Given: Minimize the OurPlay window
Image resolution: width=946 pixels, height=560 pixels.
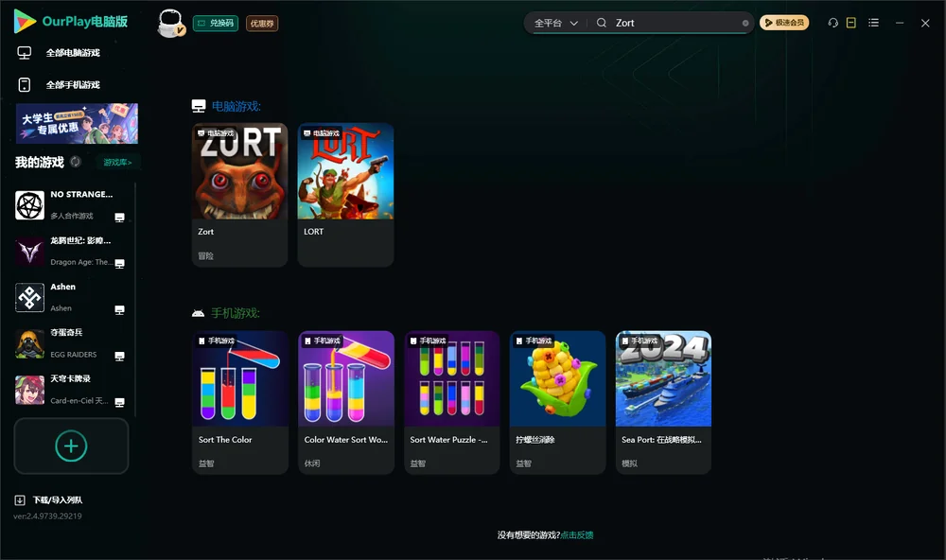Looking at the screenshot, I should (x=900, y=23).
